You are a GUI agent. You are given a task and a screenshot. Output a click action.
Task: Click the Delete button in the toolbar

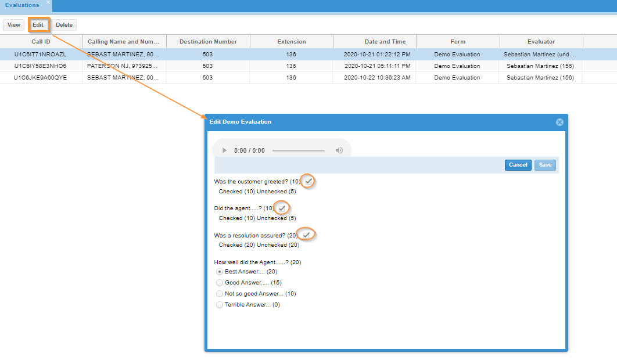tap(64, 25)
